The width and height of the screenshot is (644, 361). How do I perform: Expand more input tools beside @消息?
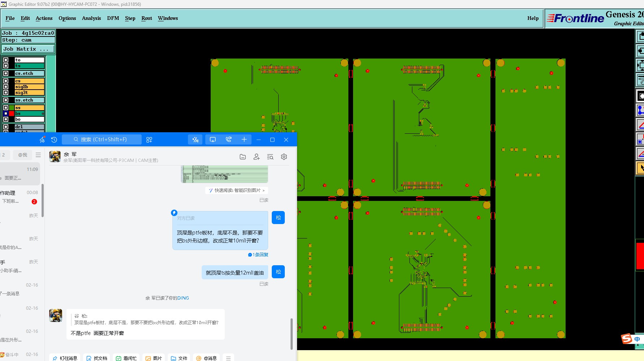[x=228, y=358]
